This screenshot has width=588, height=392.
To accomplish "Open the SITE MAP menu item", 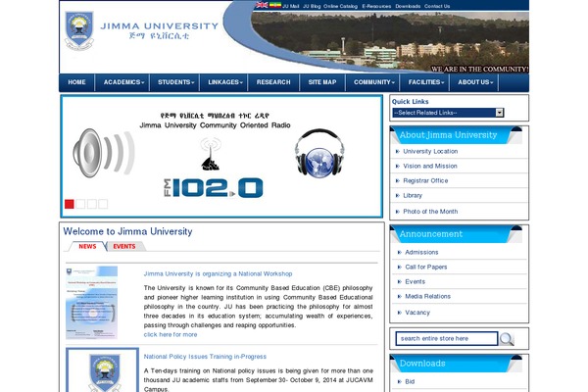I will [322, 82].
